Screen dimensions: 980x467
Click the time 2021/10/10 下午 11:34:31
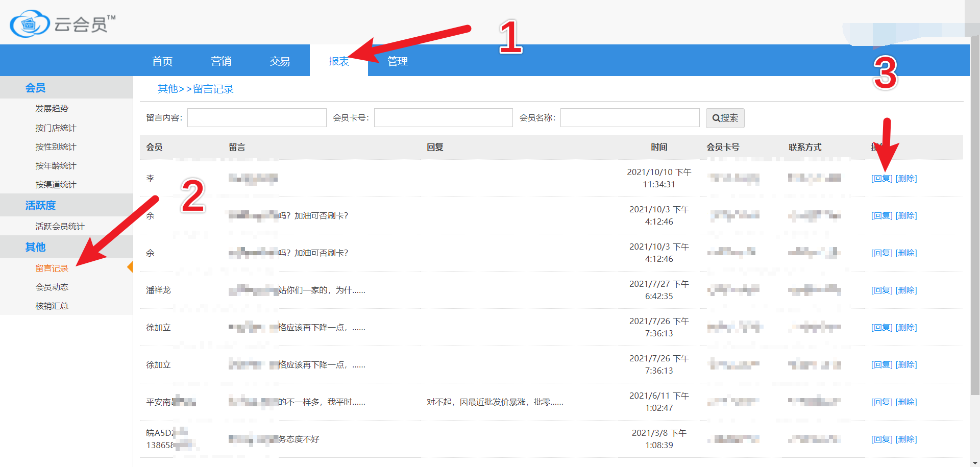click(659, 178)
